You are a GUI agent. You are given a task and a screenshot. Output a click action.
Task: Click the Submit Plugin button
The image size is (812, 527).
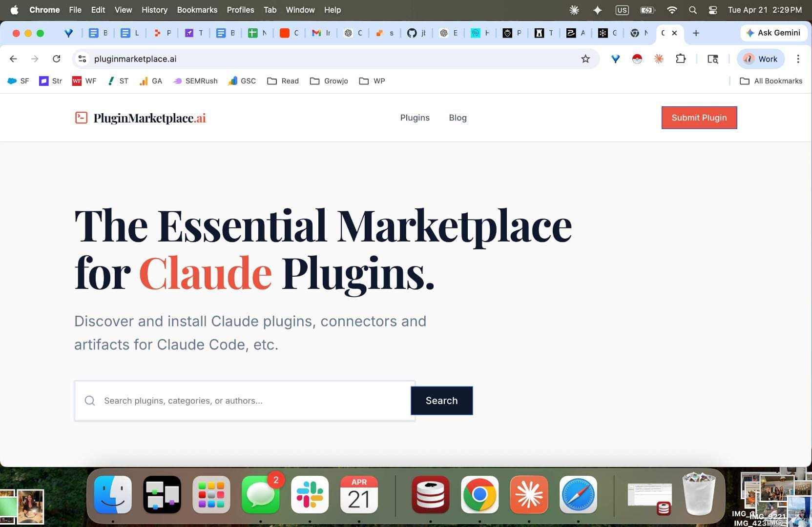[699, 118]
